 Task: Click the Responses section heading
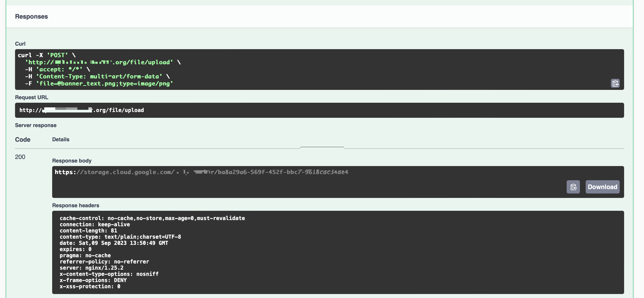[x=31, y=17]
